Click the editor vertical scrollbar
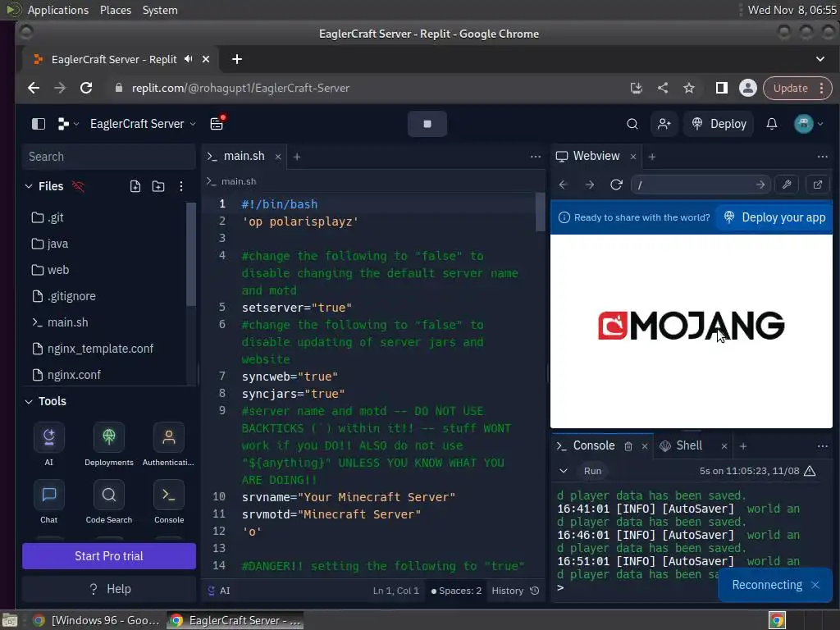 tap(540, 212)
